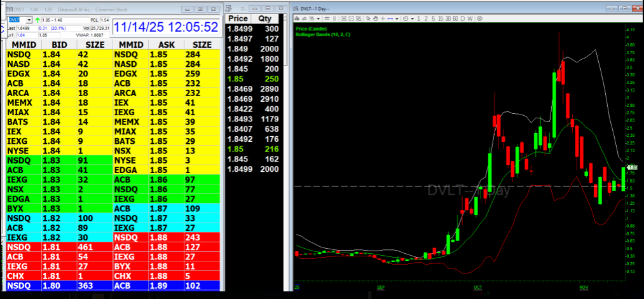Expand the clock interval dropdown arrow
The width and height of the screenshot is (644, 299).
pos(412,19)
